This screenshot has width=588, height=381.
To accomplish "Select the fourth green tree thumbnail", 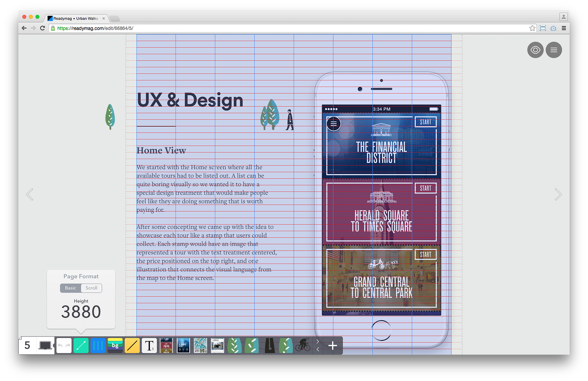I will pos(286,345).
